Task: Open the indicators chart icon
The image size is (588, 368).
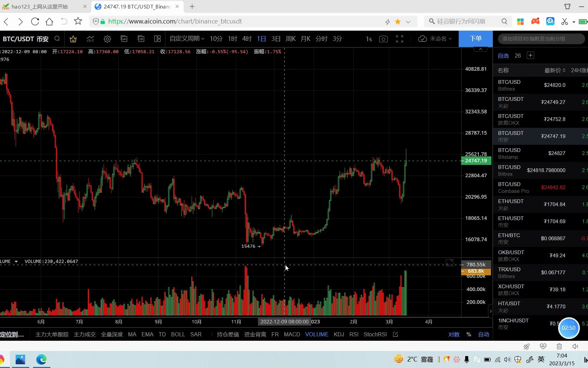Action: click(x=90, y=39)
